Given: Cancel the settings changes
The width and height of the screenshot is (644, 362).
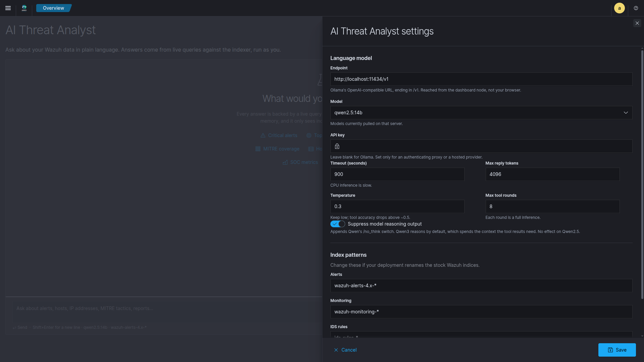Looking at the screenshot, I should click(345, 350).
